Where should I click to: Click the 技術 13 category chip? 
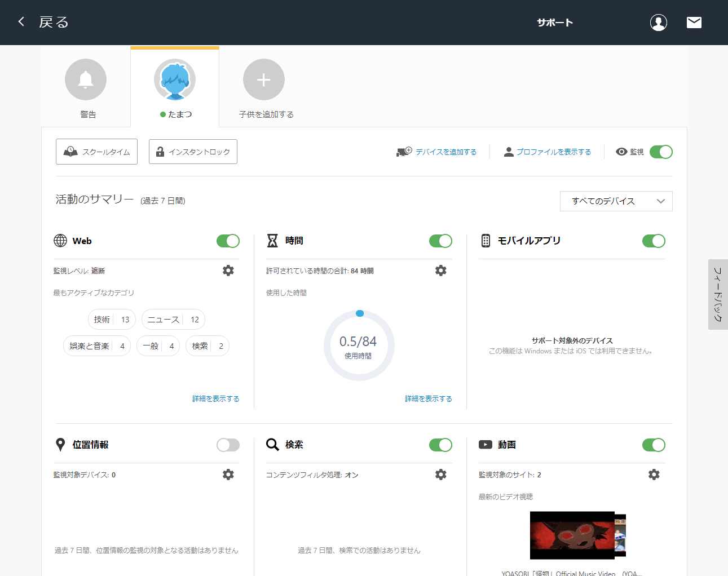pyautogui.click(x=112, y=320)
